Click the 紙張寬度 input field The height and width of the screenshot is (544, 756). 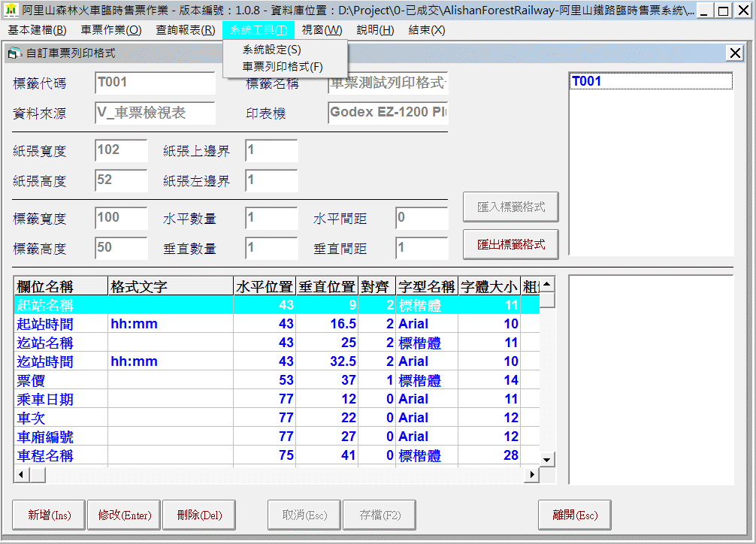pos(121,150)
